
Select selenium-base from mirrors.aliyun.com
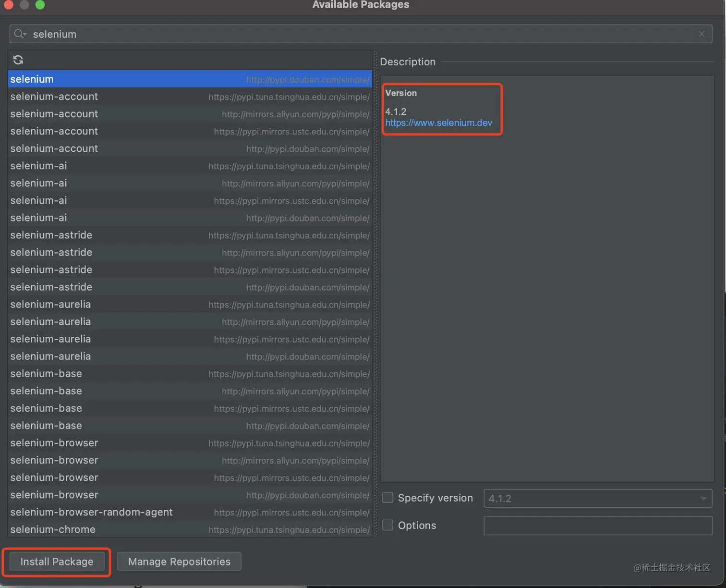190,391
